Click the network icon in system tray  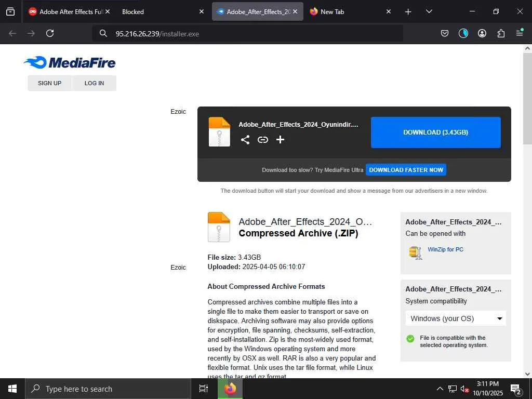coord(452,389)
